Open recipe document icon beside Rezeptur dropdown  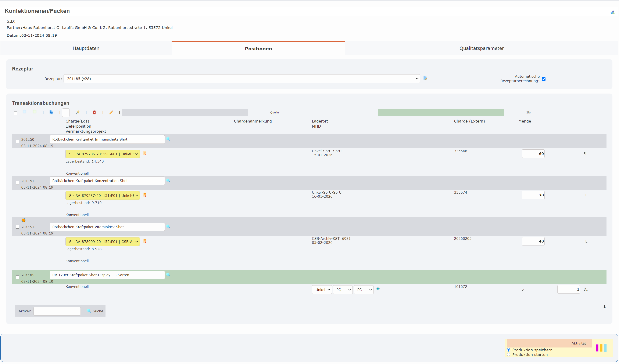[x=425, y=78]
